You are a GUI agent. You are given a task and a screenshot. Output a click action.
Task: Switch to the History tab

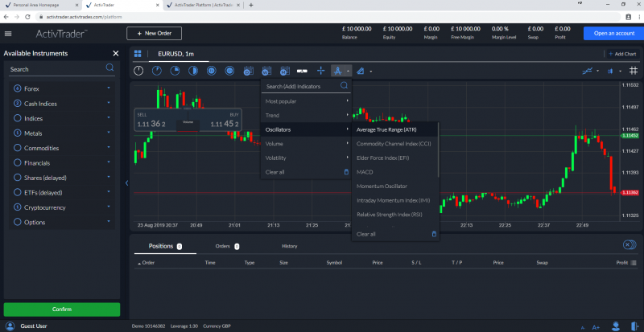[290, 246]
